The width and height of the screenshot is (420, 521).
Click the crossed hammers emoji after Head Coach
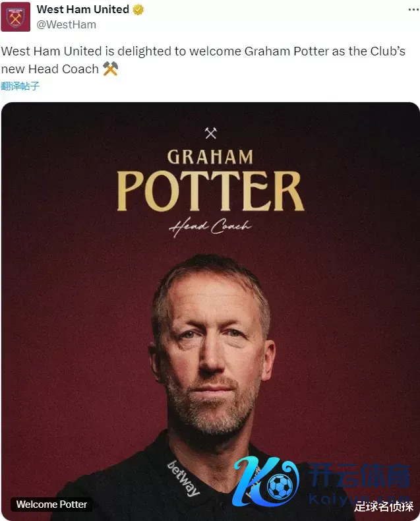point(110,69)
